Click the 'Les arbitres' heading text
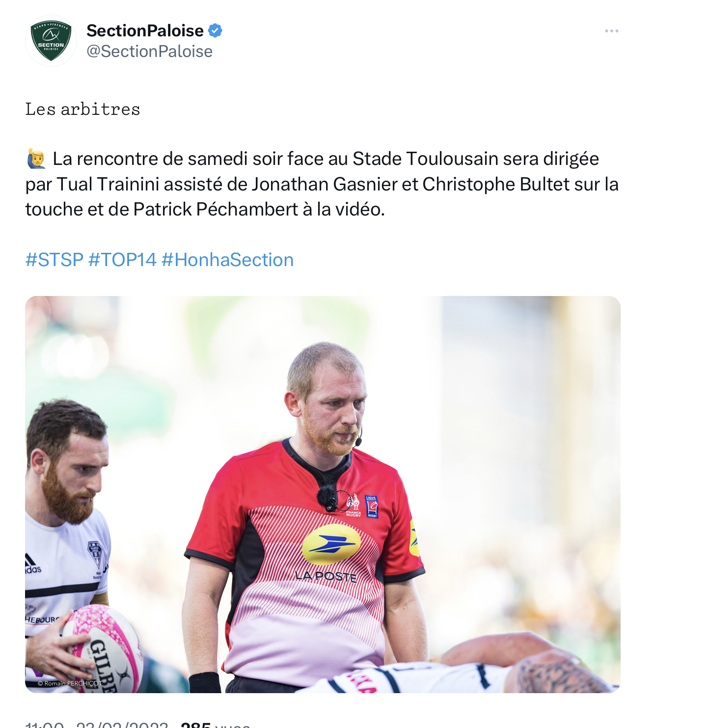Image resolution: width=710 pixels, height=728 pixels. click(82, 109)
